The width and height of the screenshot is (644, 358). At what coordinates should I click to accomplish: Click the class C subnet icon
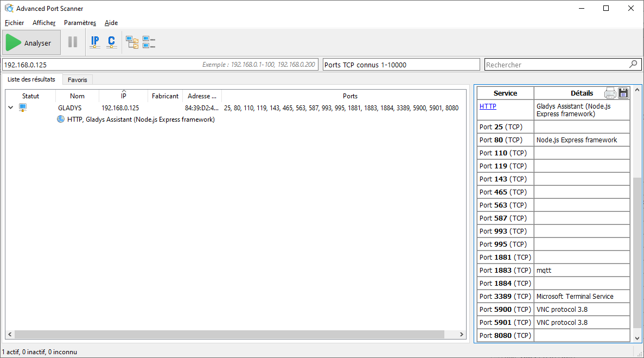tap(112, 42)
